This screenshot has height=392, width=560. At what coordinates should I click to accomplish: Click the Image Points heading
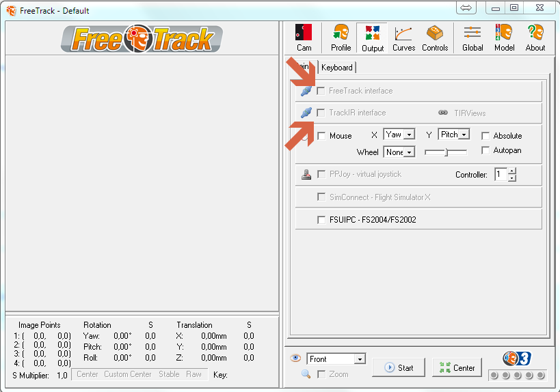(39, 325)
